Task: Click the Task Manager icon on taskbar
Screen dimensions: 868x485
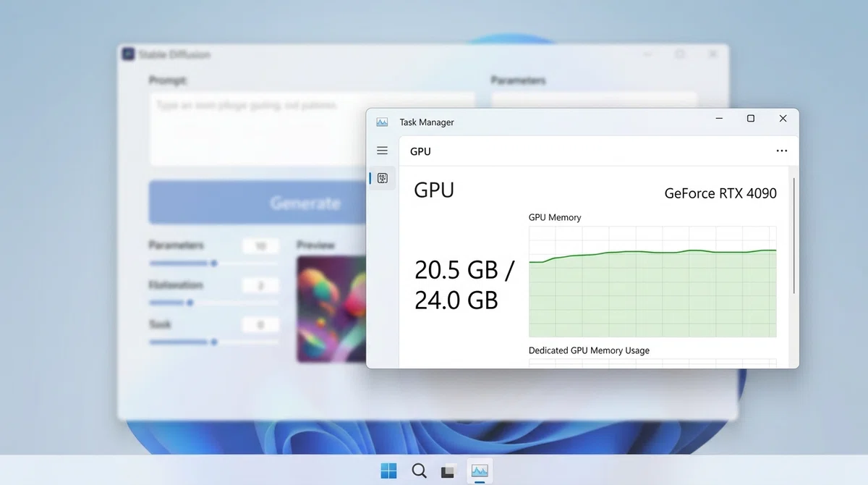Action: tap(479, 471)
